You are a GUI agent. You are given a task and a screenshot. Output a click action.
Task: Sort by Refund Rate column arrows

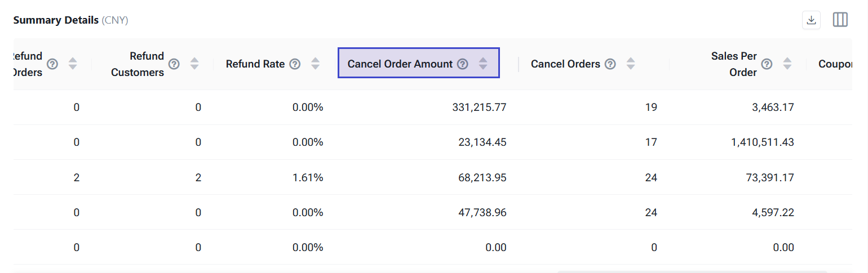point(315,64)
